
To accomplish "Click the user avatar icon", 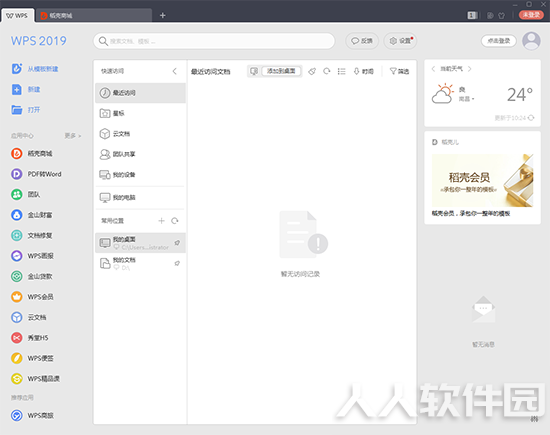I will pyautogui.click(x=531, y=41).
